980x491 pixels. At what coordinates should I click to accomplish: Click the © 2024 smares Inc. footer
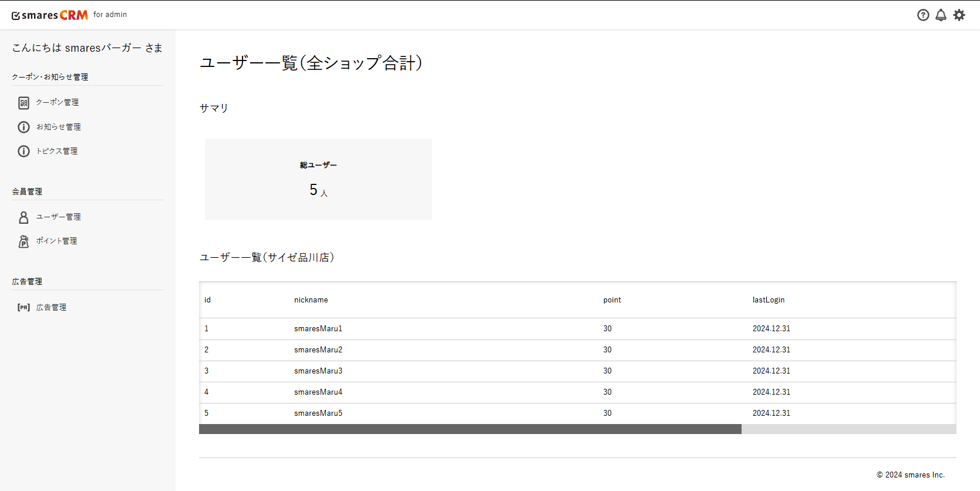(911, 475)
